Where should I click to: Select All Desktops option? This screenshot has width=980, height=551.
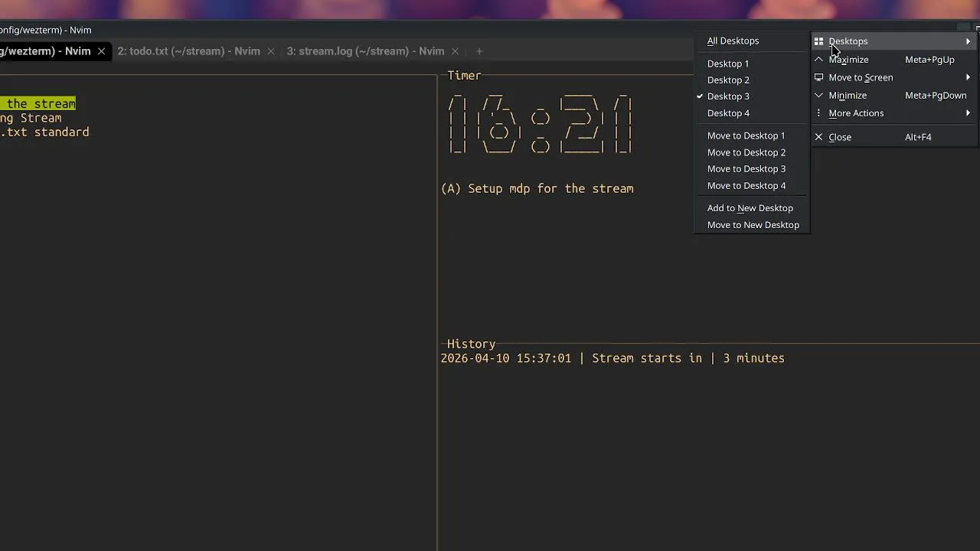coord(751,41)
